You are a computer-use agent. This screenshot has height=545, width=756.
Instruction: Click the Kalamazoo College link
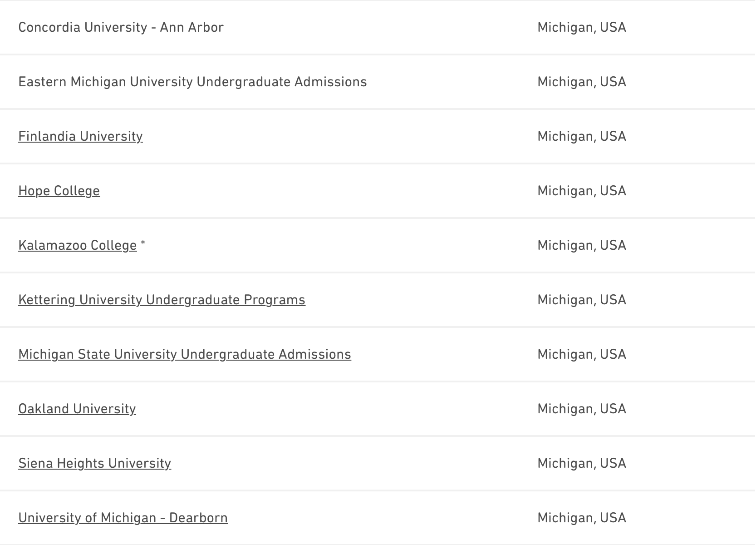[x=77, y=245]
